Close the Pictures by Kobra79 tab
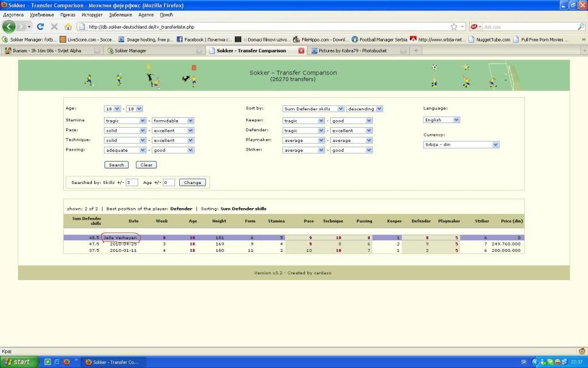The width and height of the screenshot is (588, 368). (x=403, y=51)
